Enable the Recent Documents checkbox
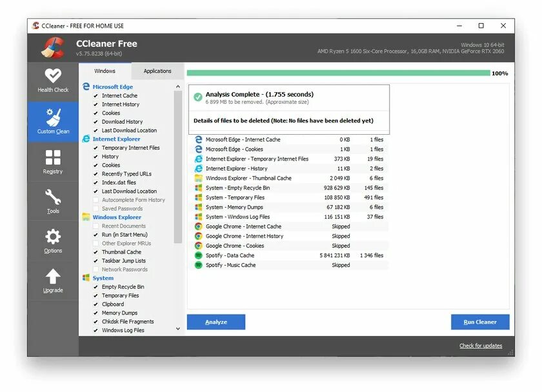542x392 pixels. [96, 226]
